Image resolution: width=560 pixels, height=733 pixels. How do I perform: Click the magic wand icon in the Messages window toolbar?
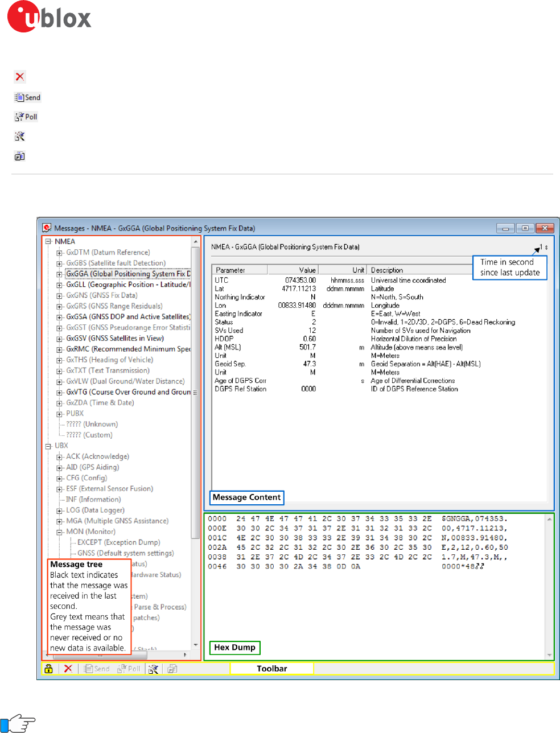coord(153,669)
